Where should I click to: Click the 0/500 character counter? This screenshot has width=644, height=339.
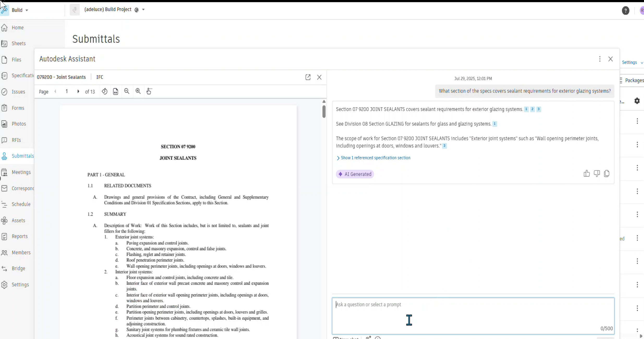(x=606, y=329)
